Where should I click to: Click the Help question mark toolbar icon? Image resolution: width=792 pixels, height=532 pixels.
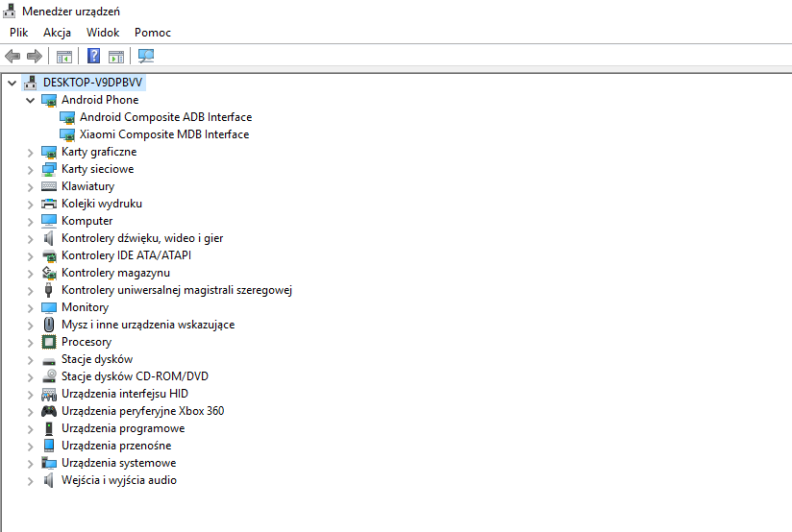click(x=94, y=56)
